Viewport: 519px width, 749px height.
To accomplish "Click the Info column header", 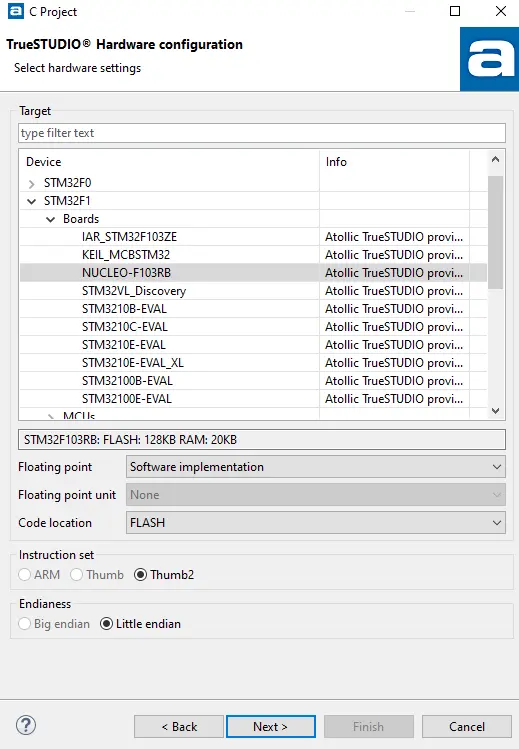I will point(394,162).
